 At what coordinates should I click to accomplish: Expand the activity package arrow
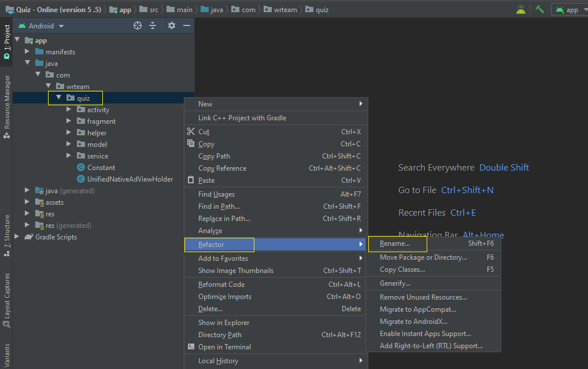point(69,109)
